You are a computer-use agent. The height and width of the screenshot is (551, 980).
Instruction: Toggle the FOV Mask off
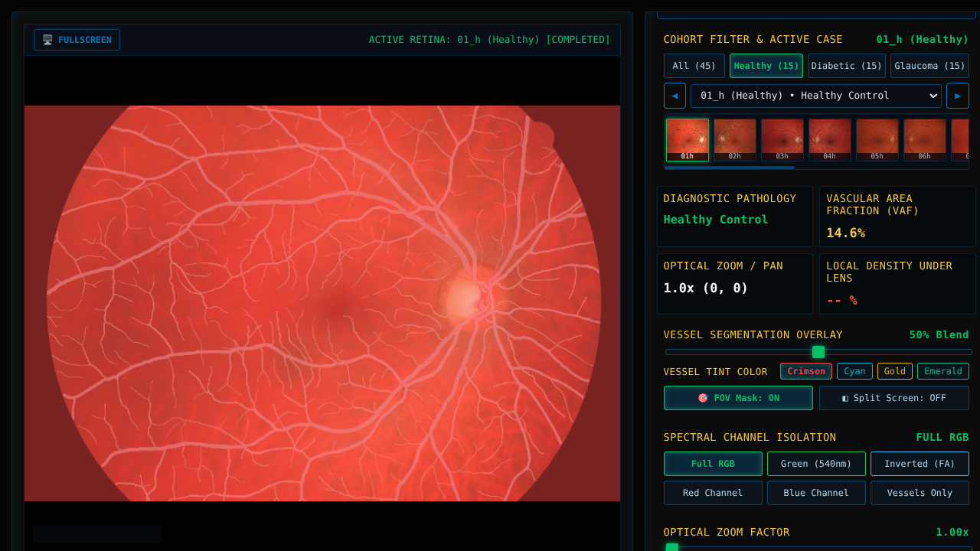(x=738, y=398)
